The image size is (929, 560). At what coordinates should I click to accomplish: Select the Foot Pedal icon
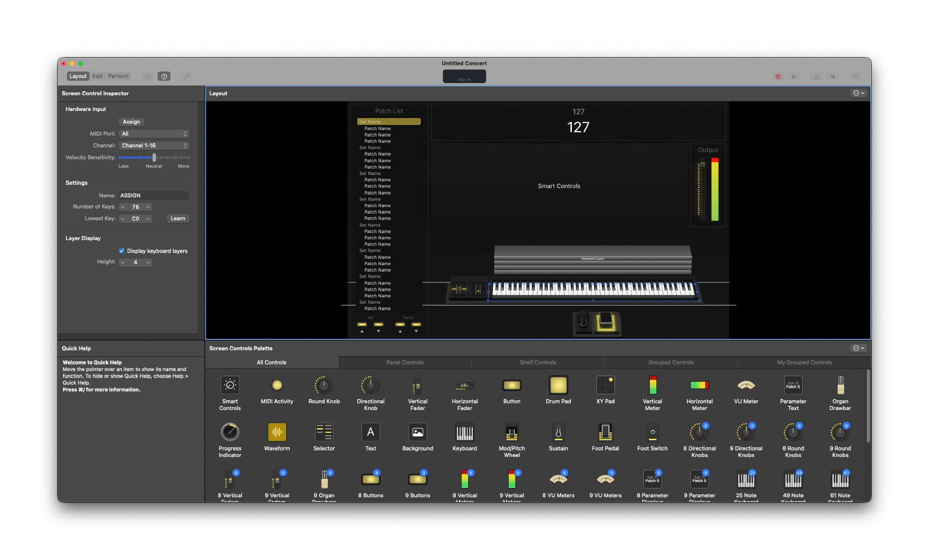point(605,432)
